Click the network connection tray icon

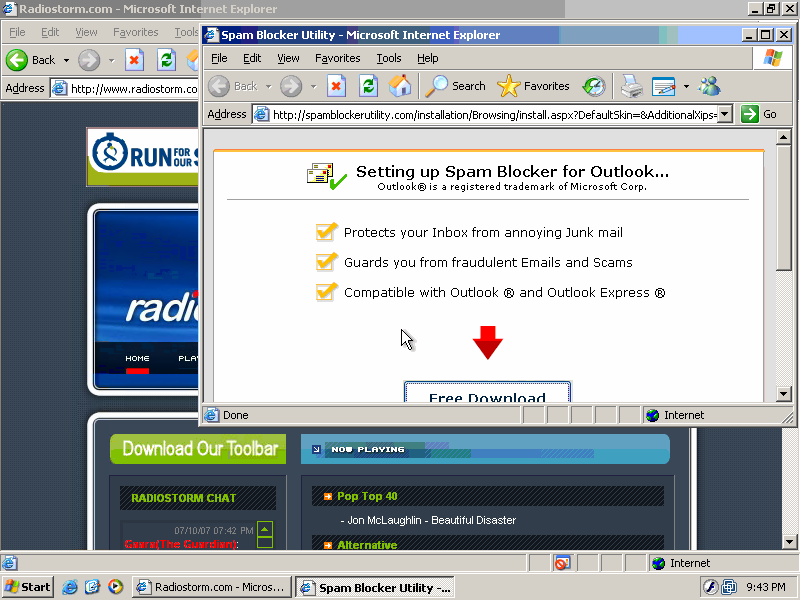(729, 587)
